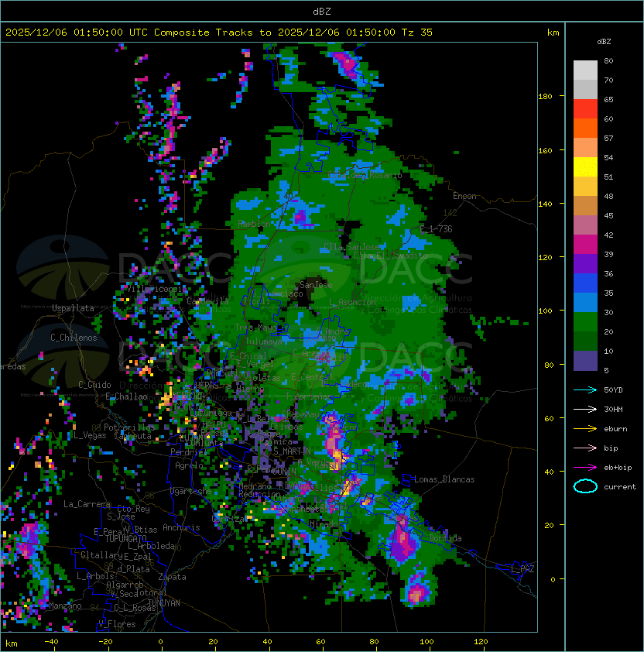This screenshot has height=652, width=644.
Task: Click the green 30 dBZ color swatch
Action: point(585,322)
